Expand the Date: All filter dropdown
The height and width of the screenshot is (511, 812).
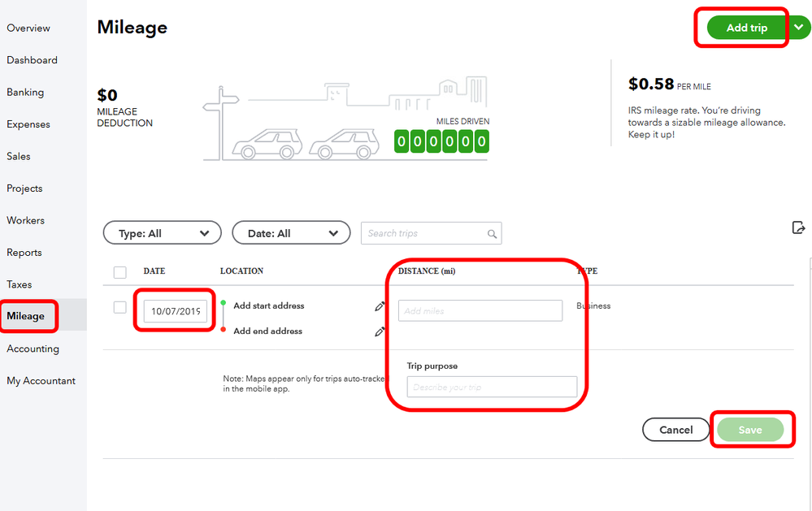(291, 233)
